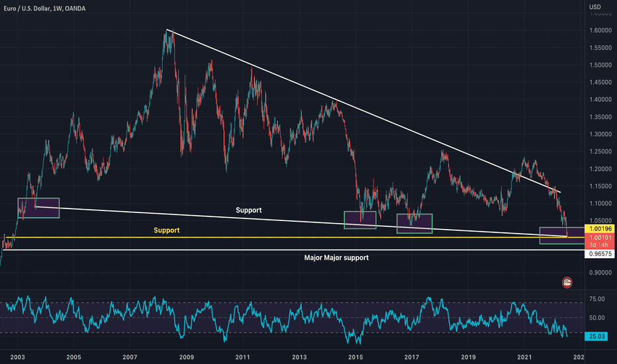Click the 75.00 RSI axis label
The width and height of the screenshot is (617, 364).
(x=597, y=299)
